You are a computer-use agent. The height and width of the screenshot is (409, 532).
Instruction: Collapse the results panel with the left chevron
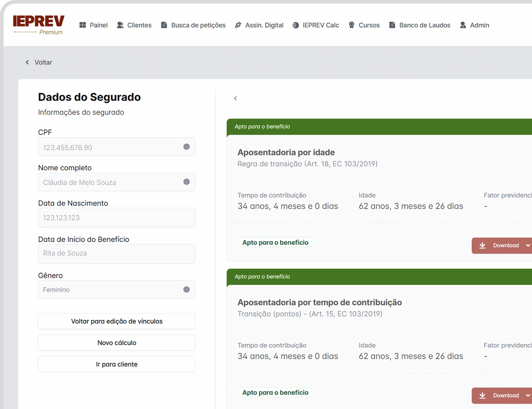tap(235, 98)
